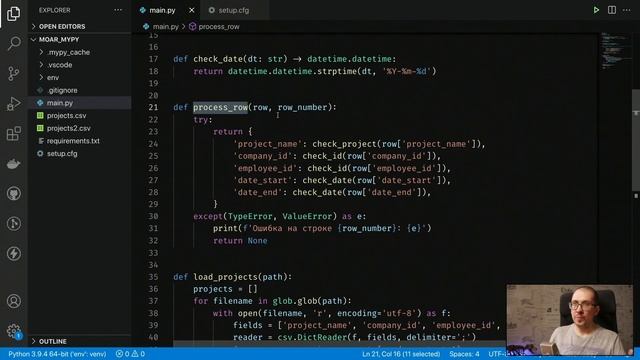
Task: Click the horizontal editor scrollbar
Action: pyautogui.click(x=339, y=344)
